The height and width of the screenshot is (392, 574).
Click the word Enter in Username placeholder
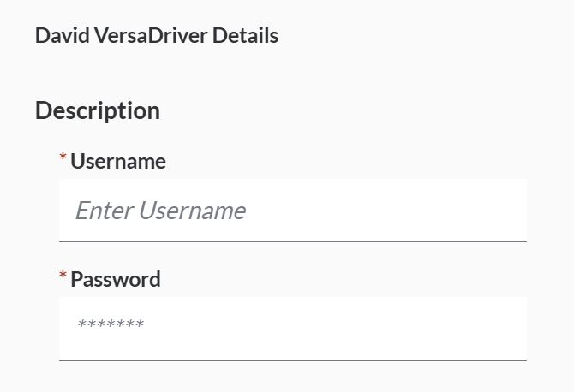[x=104, y=211]
